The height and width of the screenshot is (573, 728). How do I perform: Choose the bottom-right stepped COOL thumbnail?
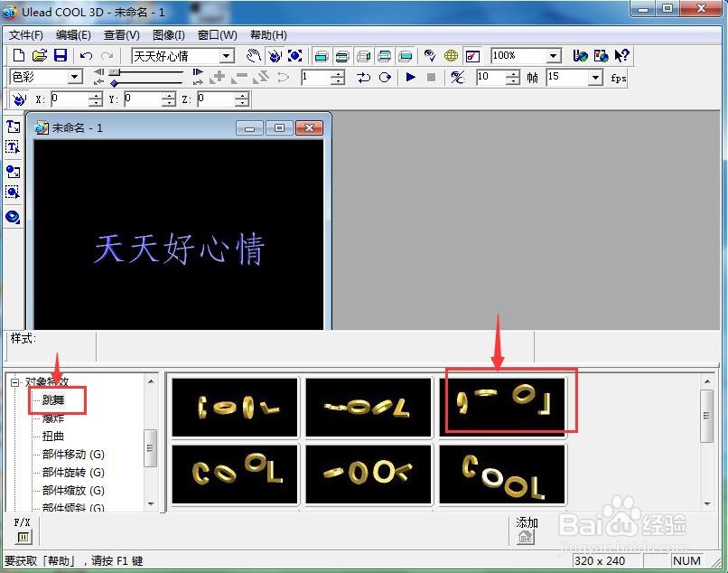point(502,474)
